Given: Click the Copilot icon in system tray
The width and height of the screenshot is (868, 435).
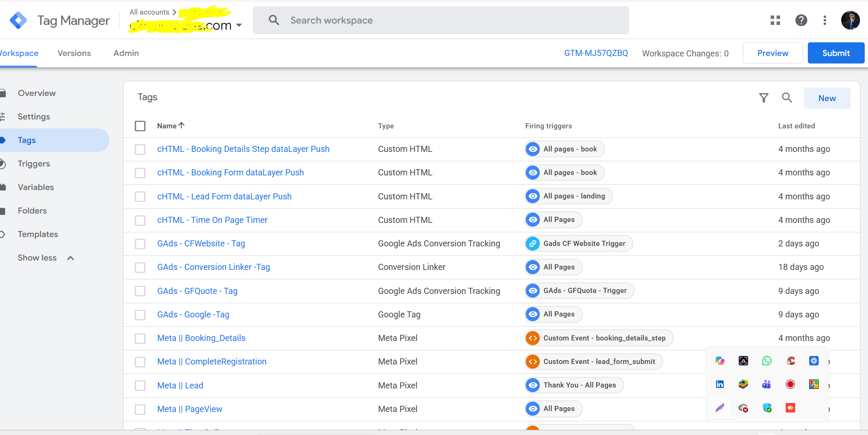Looking at the screenshot, I should tap(720, 361).
